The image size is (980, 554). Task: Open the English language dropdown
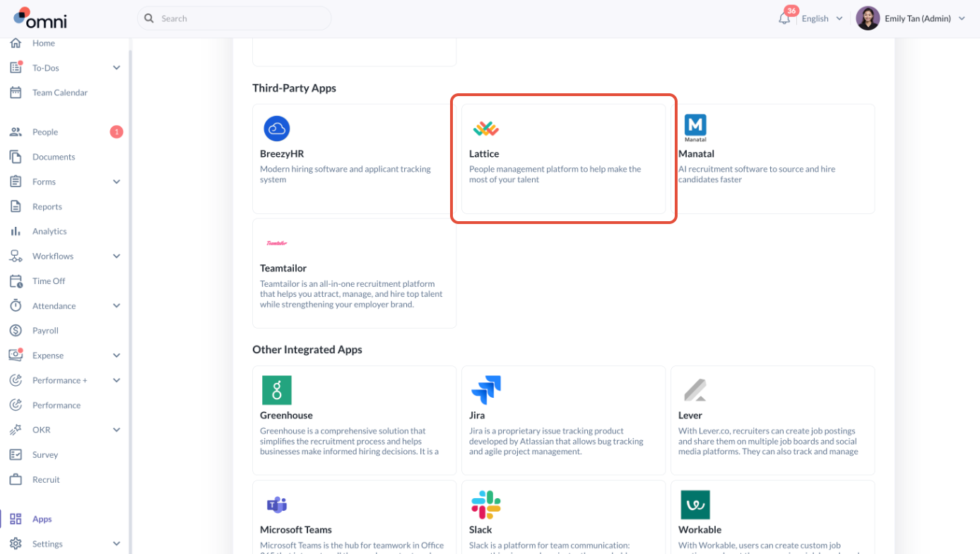[x=822, y=19]
